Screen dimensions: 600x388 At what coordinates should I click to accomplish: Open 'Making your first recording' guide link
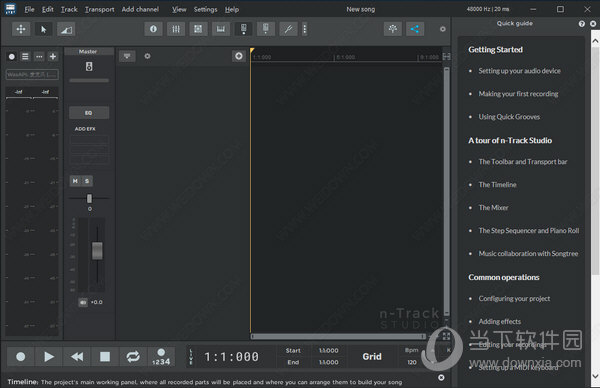coord(518,94)
